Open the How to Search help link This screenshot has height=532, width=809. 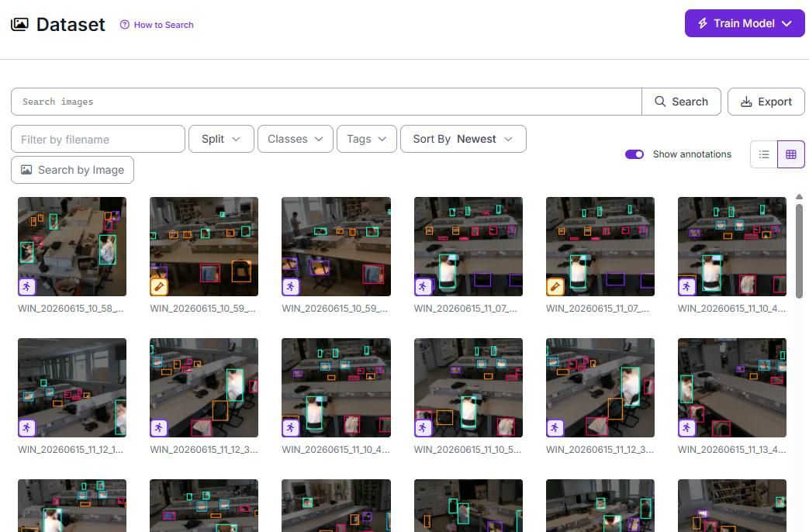157,25
